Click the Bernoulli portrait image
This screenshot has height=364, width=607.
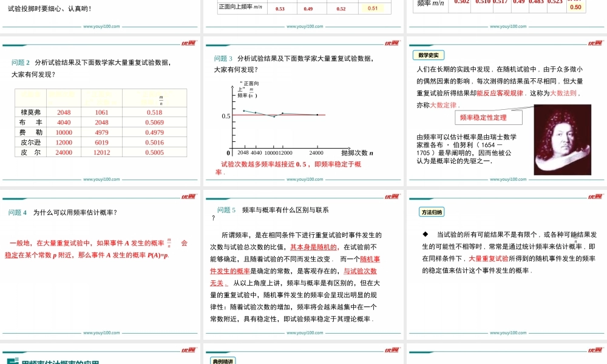click(x=561, y=140)
